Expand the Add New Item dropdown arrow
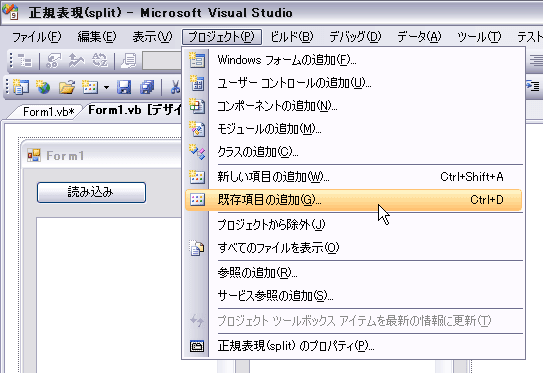 (x=106, y=87)
